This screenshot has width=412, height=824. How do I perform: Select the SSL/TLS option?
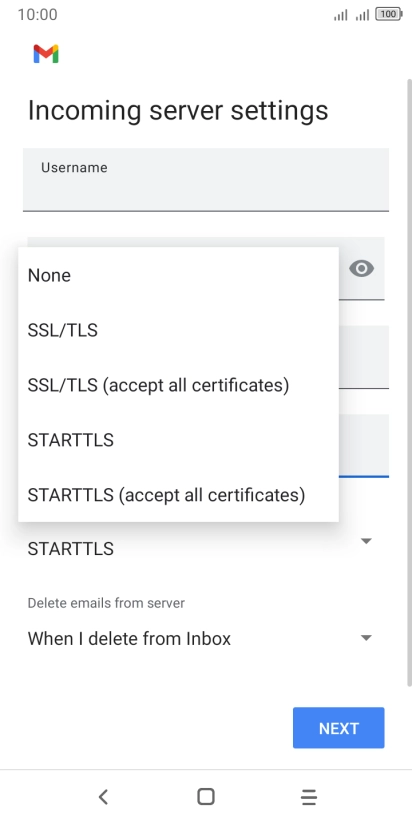pyautogui.click(x=178, y=331)
